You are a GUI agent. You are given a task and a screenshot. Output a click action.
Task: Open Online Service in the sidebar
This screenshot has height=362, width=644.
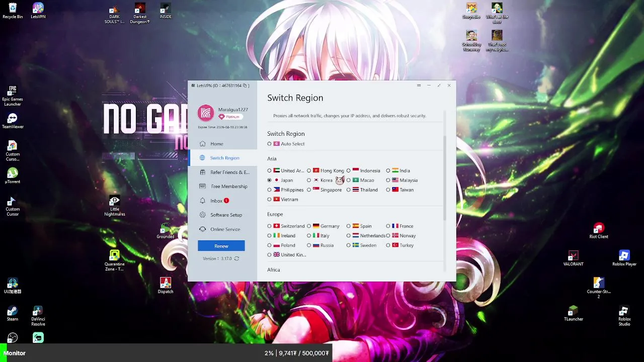tap(222, 229)
